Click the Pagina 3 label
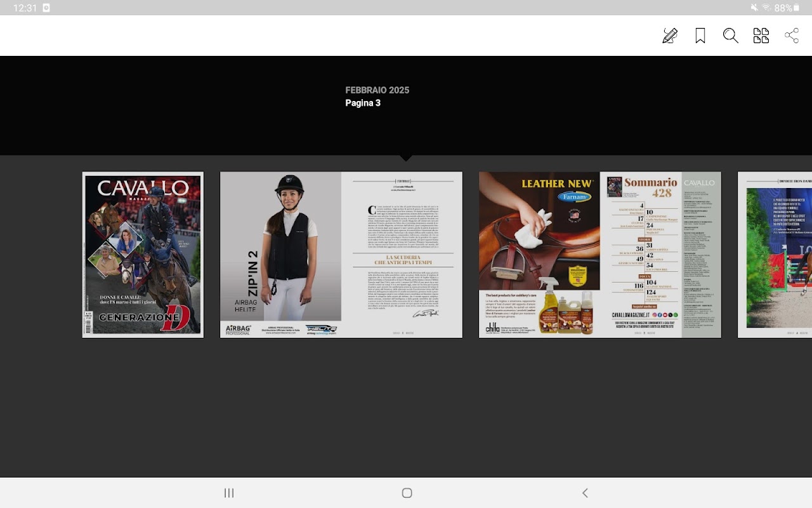The height and width of the screenshot is (508, 812). click(363, 103)
